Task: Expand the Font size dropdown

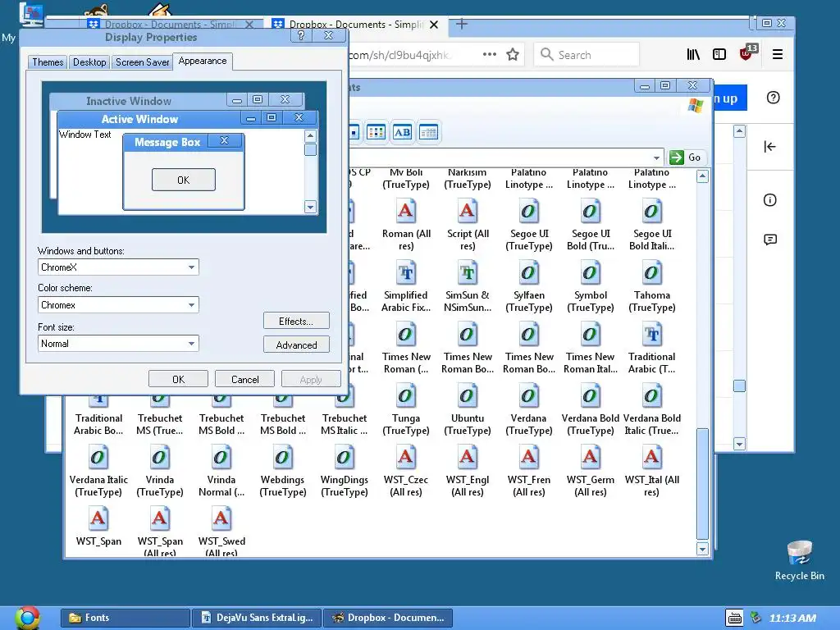Action: (x=191, y=344)
